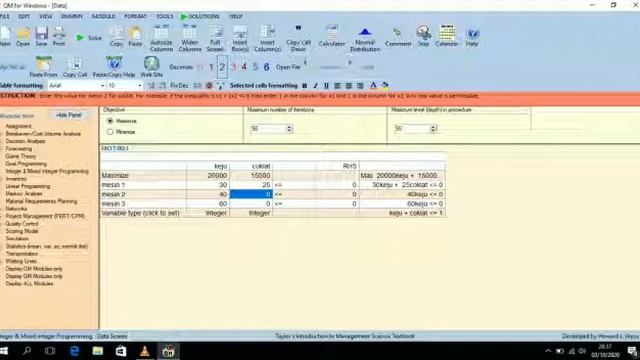This screenshot has height=360, width=640.
Task: Open the Edit menu
Action: click(x=24, y=16)
